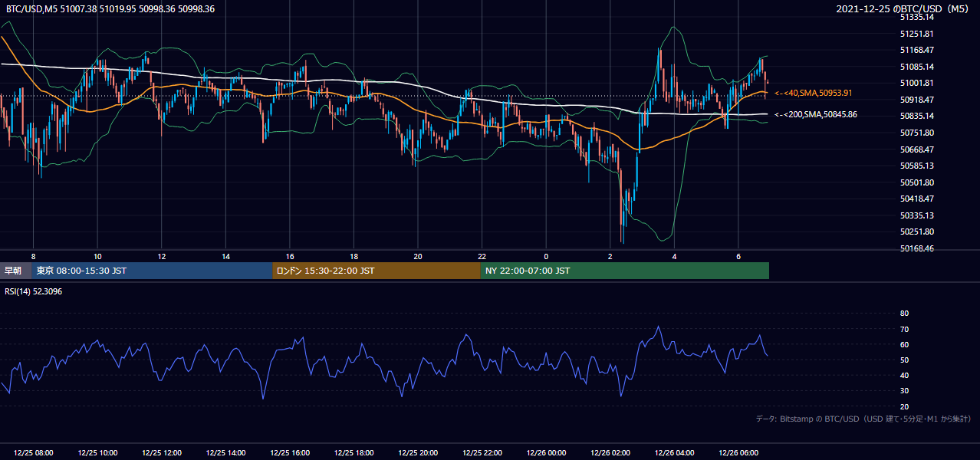
Task: Click the 12/26 02:00 time axis label
Action: [x=610, y=453]
